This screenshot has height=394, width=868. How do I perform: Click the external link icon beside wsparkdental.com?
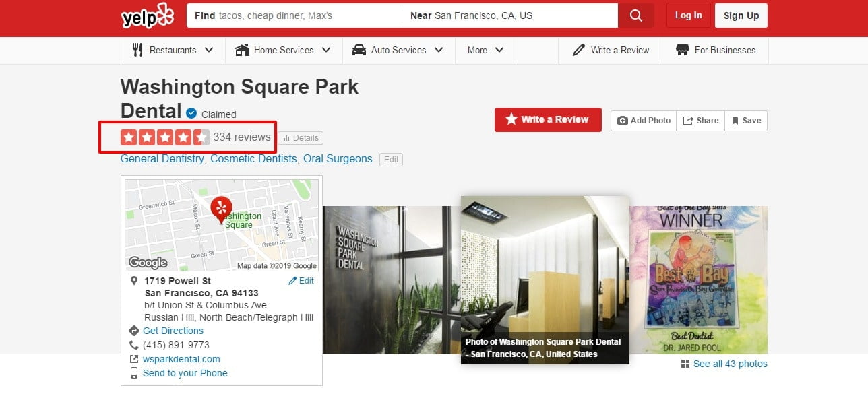pyautogui.click(x=134, y=359)
